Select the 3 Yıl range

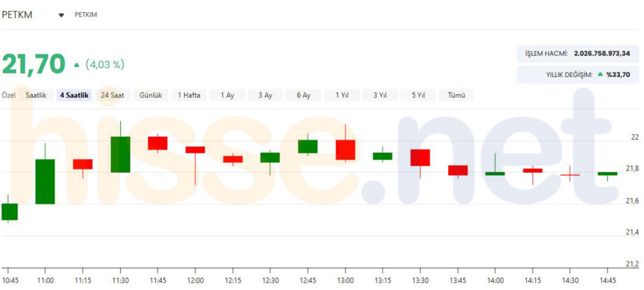[x=380, y=95]
